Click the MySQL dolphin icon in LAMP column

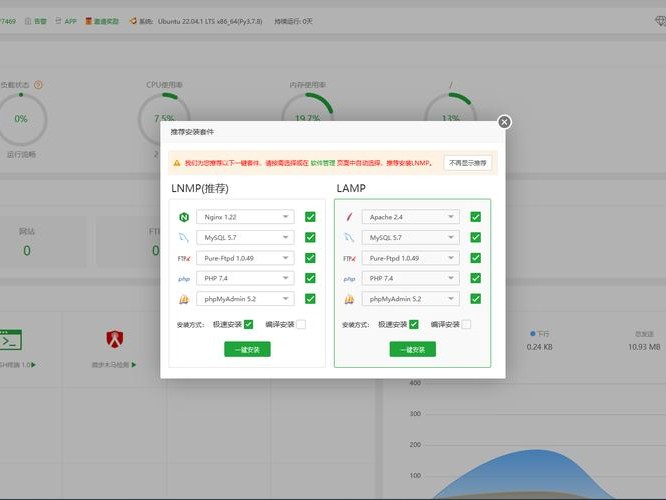(x=349, y=237)
